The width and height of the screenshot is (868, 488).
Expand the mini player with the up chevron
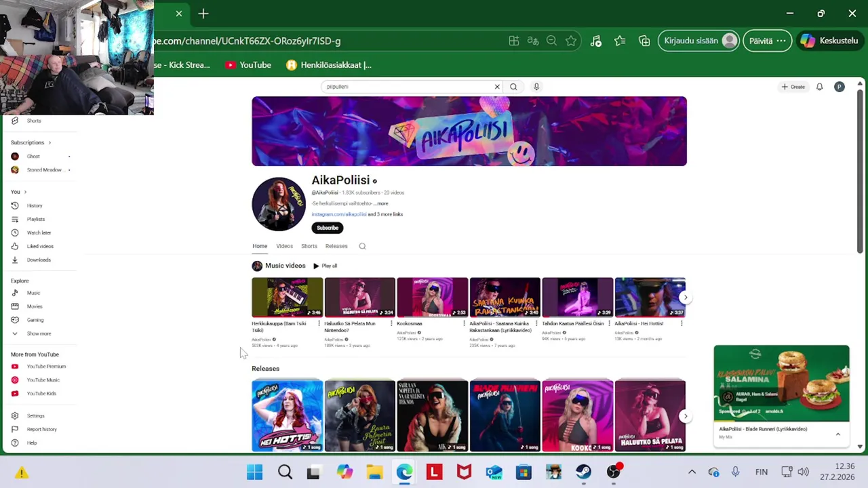coord(837,434)
